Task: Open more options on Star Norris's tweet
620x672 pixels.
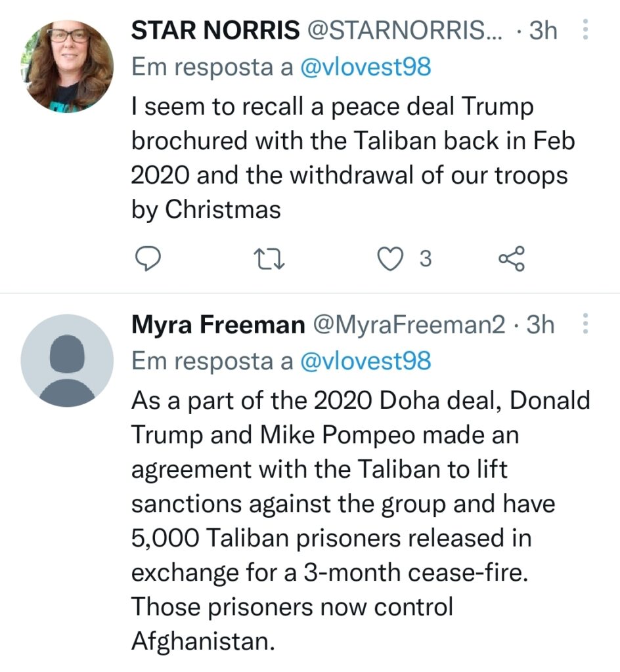Action: click(586, 30)
